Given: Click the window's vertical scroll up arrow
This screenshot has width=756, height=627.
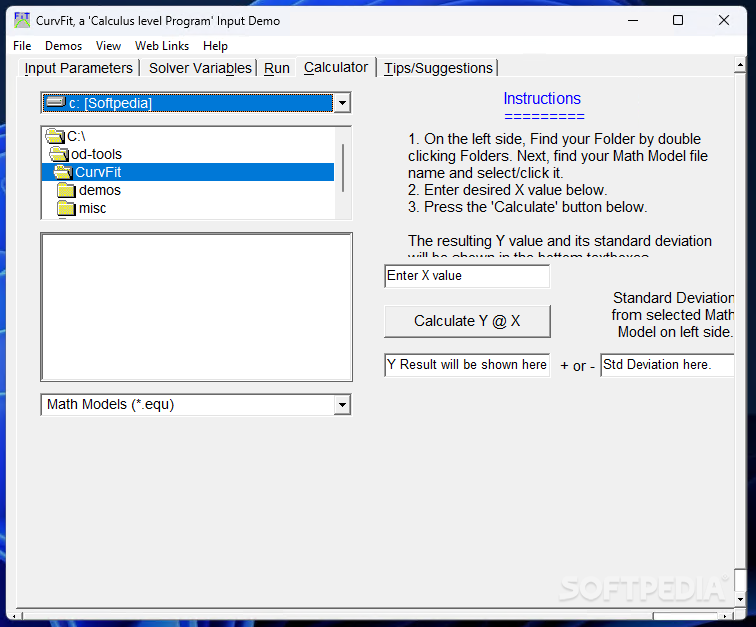Looking at the screenshot, I should (x=740, y=65).
